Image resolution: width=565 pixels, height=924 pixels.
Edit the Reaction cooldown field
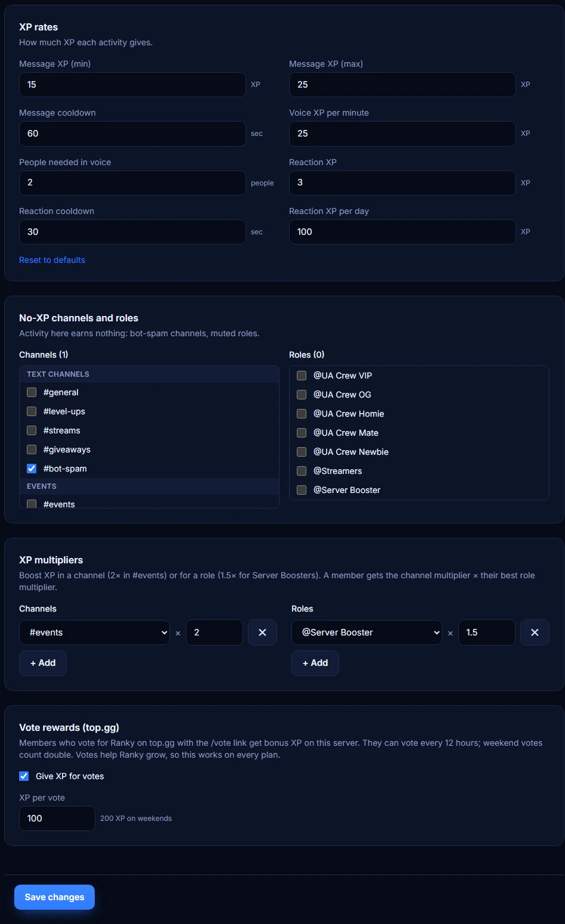point(132,232)
